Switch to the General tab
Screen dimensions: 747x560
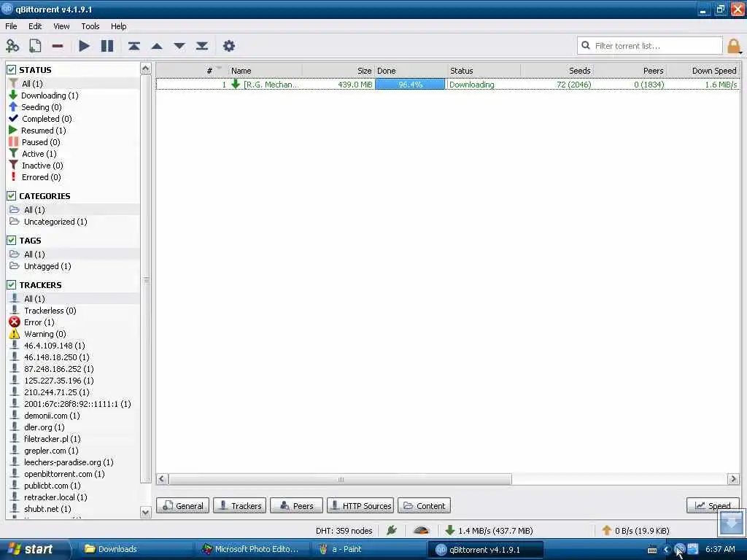click(183, 506)
